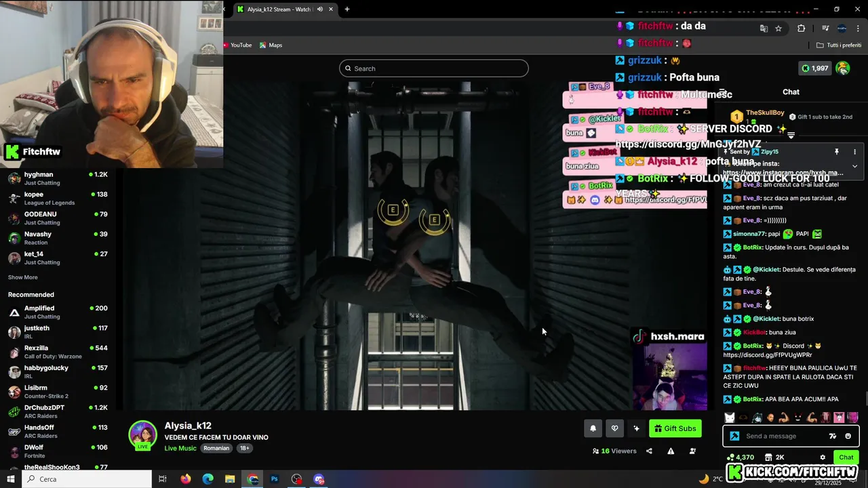Open Maps bookmark
The image size is (868, 488).
coord(271,45)
